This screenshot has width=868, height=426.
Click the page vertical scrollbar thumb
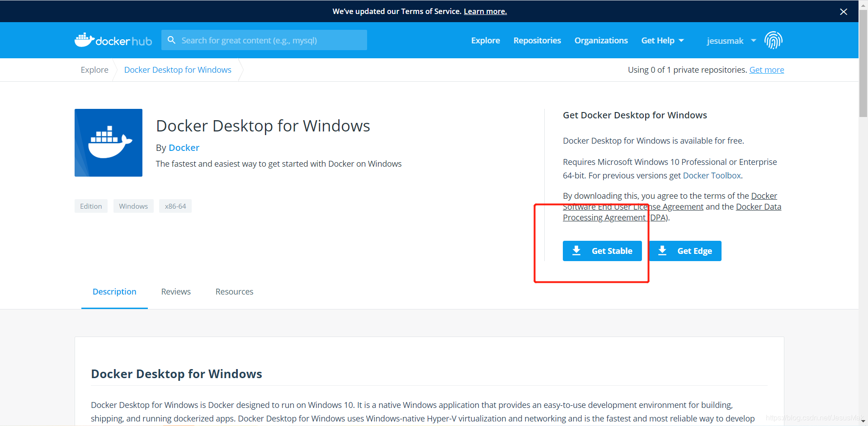pos(863,63)
